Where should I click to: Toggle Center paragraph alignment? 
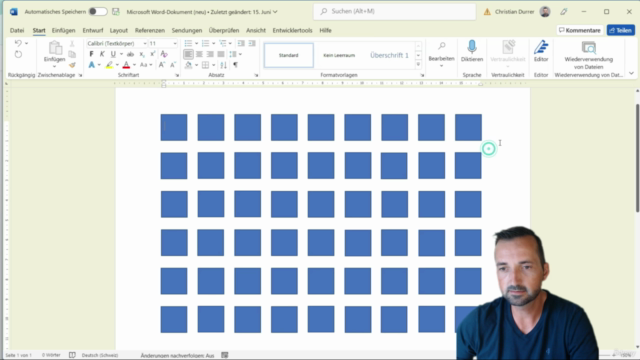click(x=199, y=54)
